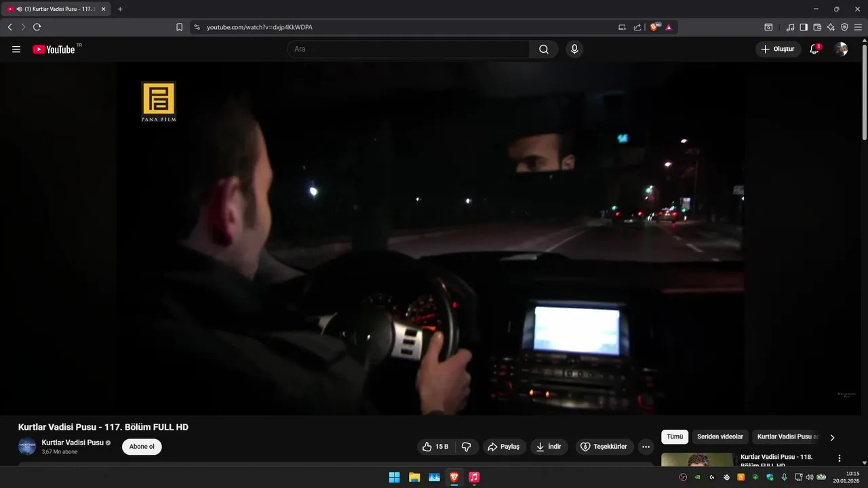Image resolution: width=868 pixels, height=488 pixels.
Task: Open the account avatar menu
Action: coord(841,49)
